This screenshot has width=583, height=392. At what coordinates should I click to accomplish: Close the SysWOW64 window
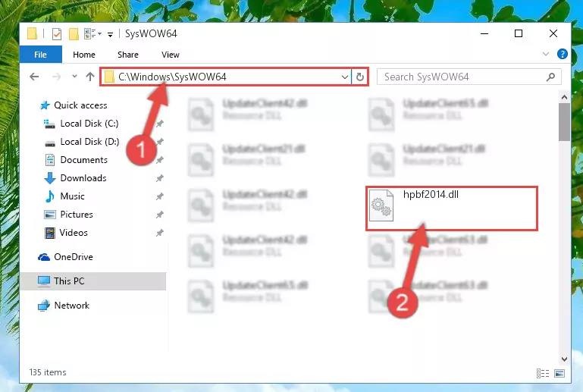click(x=553, y=33)
